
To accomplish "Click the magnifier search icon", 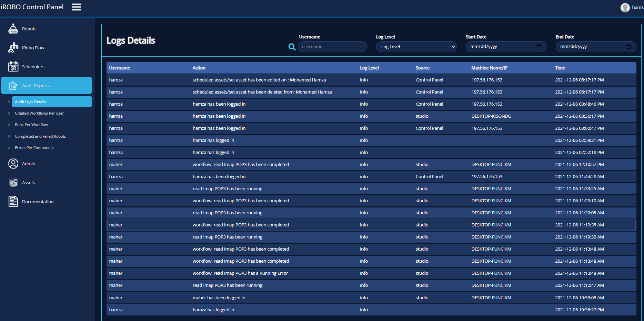I will [292, 47].
